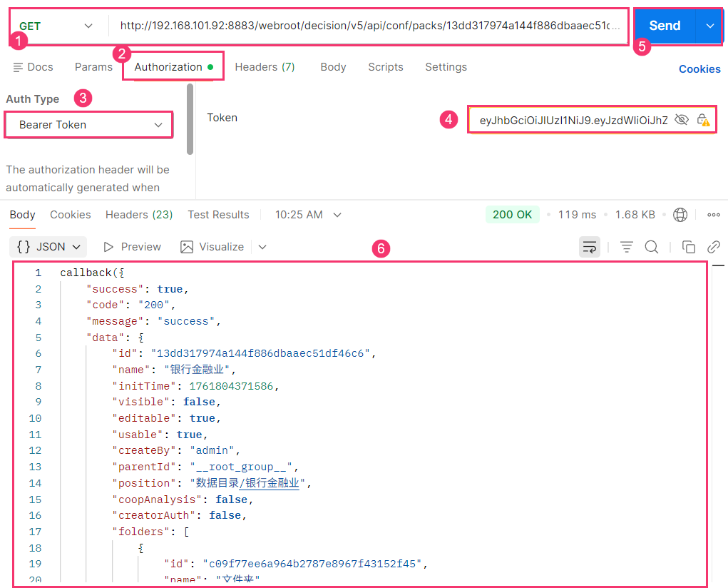Viewport: 728px width, 588px height.
Task: Switch to the request Body tab
Action: [x=333, y=67]
